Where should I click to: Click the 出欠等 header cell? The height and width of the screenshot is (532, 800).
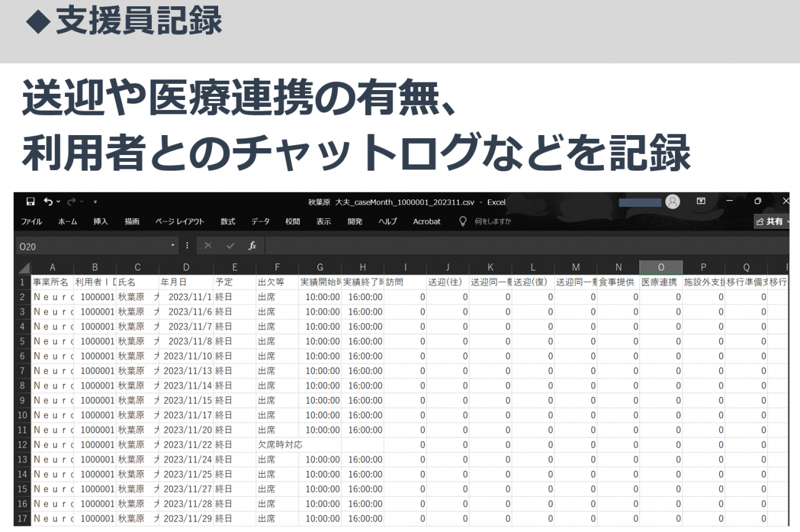pyautogui.click(x=277, y=282)
